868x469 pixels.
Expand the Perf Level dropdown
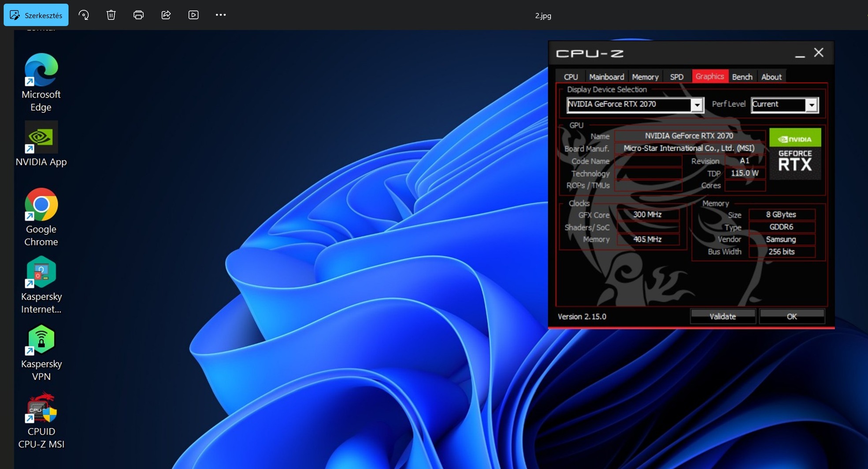pyautogui.click(x=812, y=105)
